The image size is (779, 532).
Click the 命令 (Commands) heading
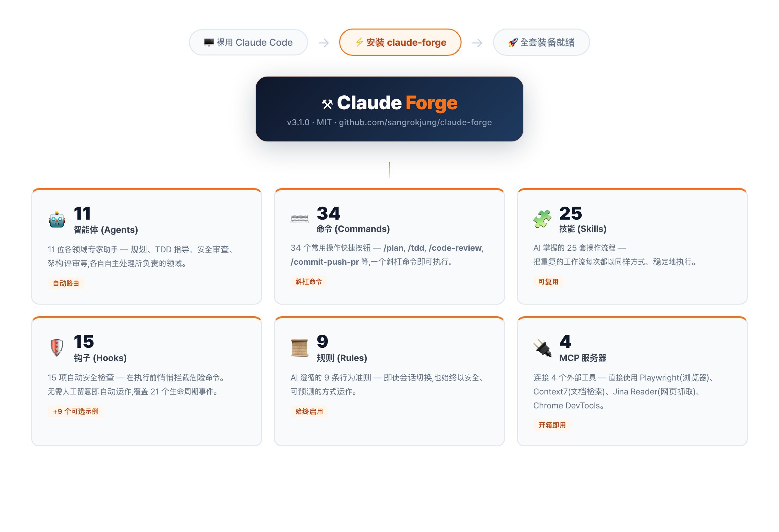(x=353, y=229)
